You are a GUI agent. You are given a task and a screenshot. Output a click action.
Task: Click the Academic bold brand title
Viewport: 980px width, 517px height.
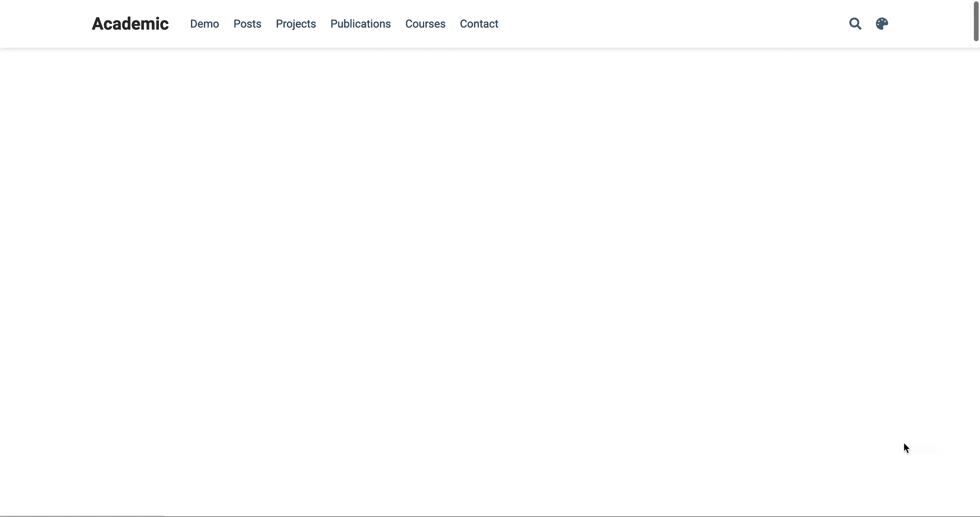[x=130, y=23]
